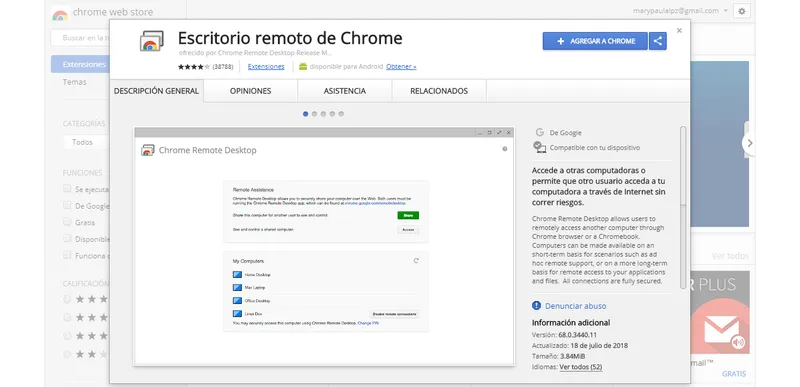Image resolution: width=800 pixels, height=387 pixels.
Task: Check the Disponible feature checkbox
Action: 67,239
